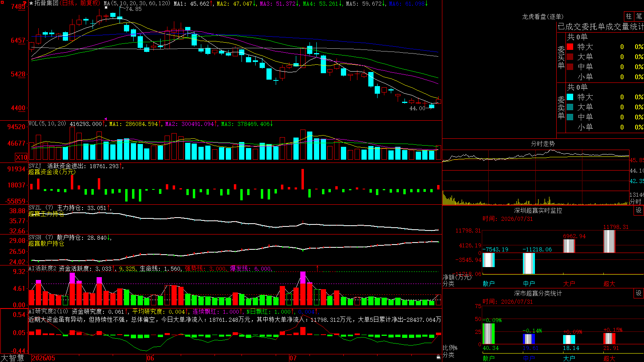Open 设 settings for 深市超赢分类统计

(x=638, y=293)
